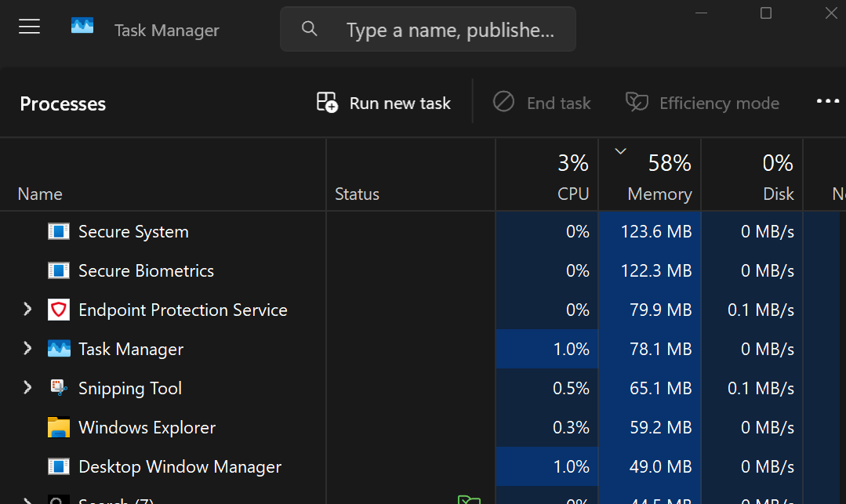The image size is (846, 504).
Task: Click the 49.0 MB memory value
Action: tap(661, 466)
